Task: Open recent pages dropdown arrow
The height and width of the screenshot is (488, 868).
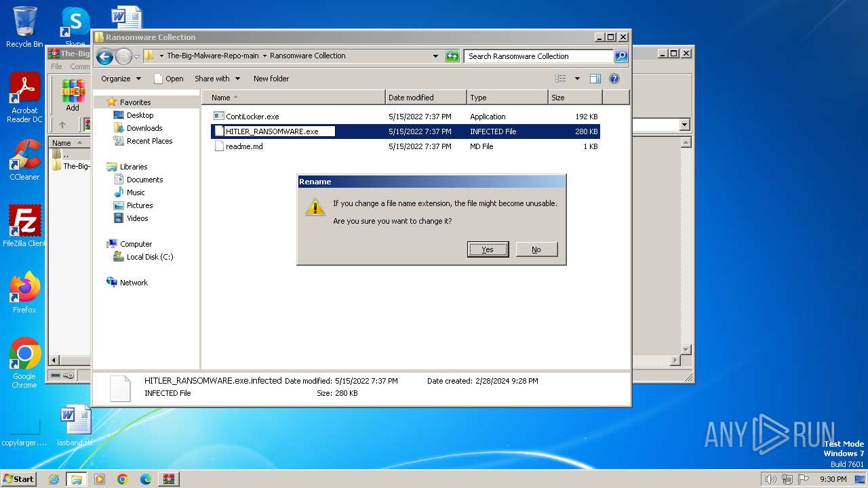Action: [137, 56]
